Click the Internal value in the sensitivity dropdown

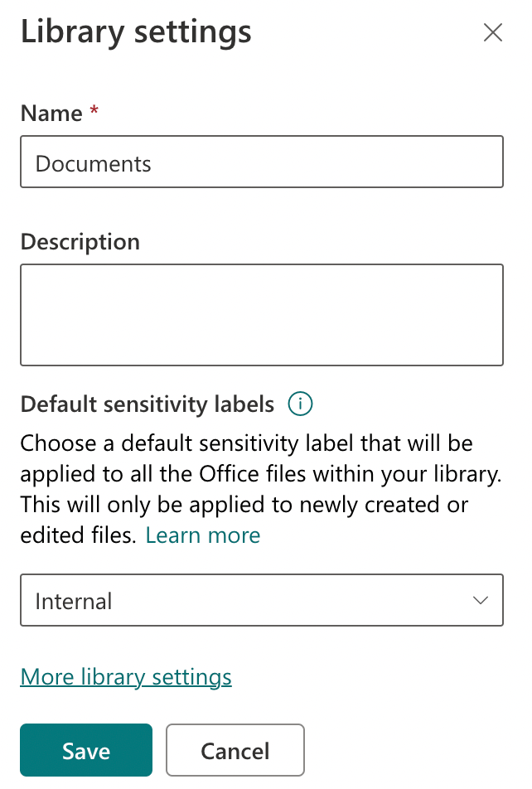pyautogui.click(x=74, y=601)
